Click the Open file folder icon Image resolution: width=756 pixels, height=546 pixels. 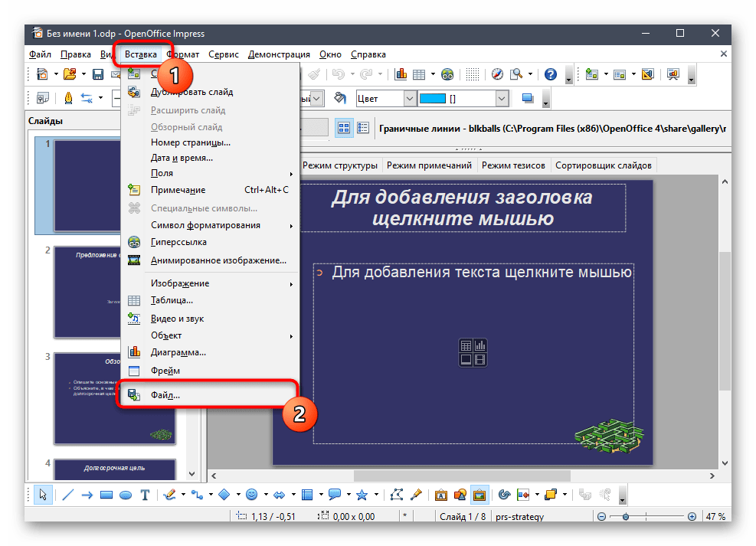[x=70, y=74]
